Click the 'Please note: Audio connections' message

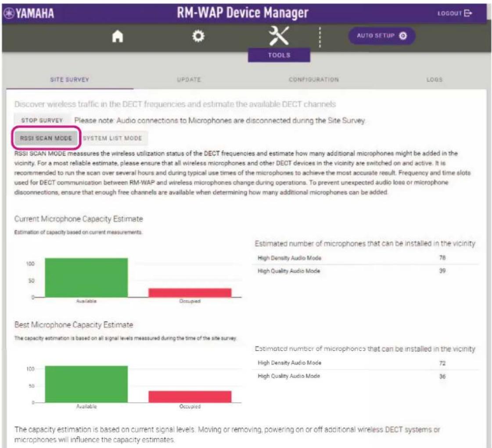pos(219,120)
